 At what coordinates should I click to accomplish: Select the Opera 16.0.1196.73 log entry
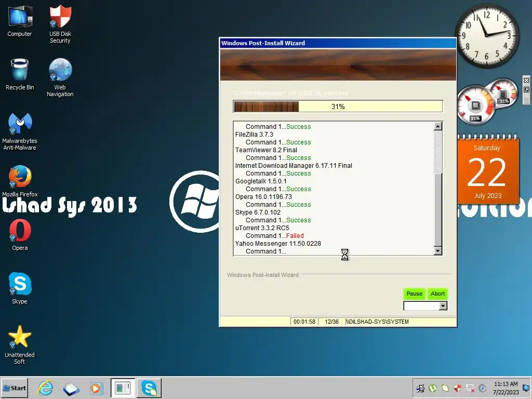click(x=263, y=197)
